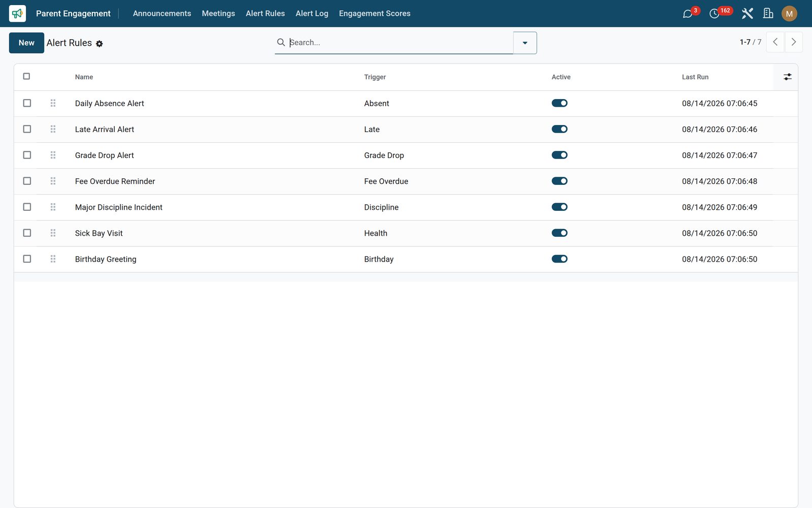Click the Parent Engagement title link

click(x=73, y=14)
